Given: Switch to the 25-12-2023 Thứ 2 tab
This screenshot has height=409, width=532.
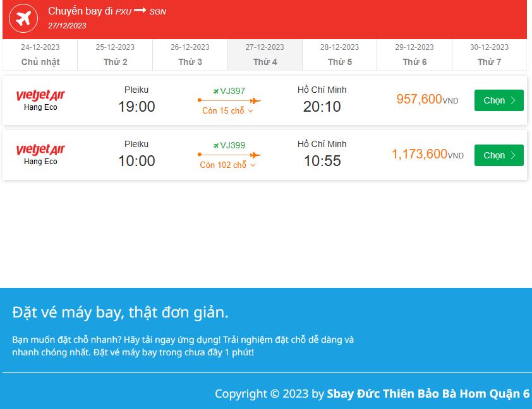Looking at the screenshot, I should tap(115, 55).
